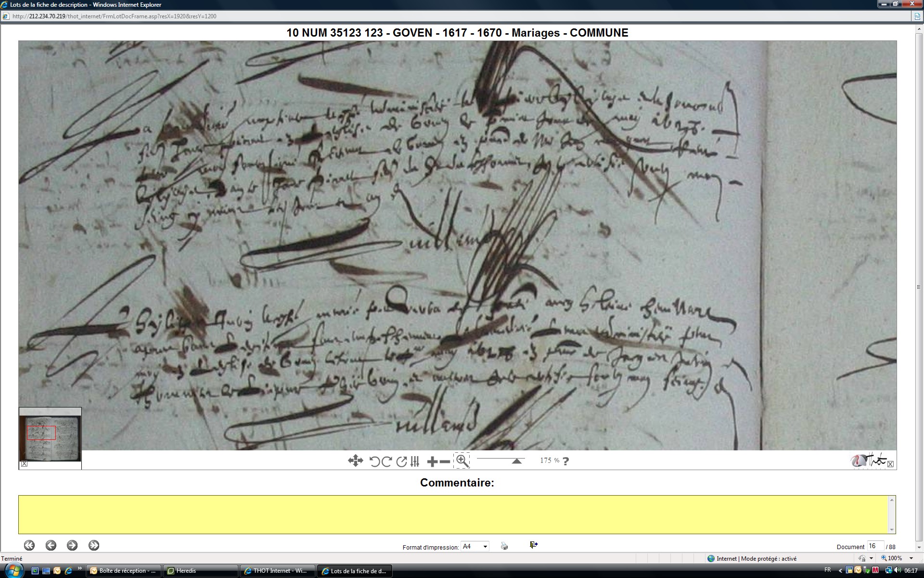The image size is (924, 578).
Task: Rotate image clockwise
Action: click(386, 461)
